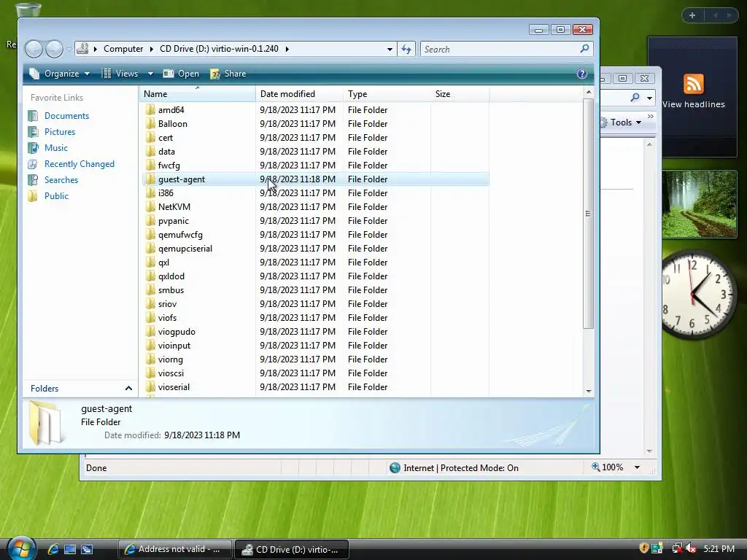
Task: Select the viogpudo folder icon
Action: point(150,332)
